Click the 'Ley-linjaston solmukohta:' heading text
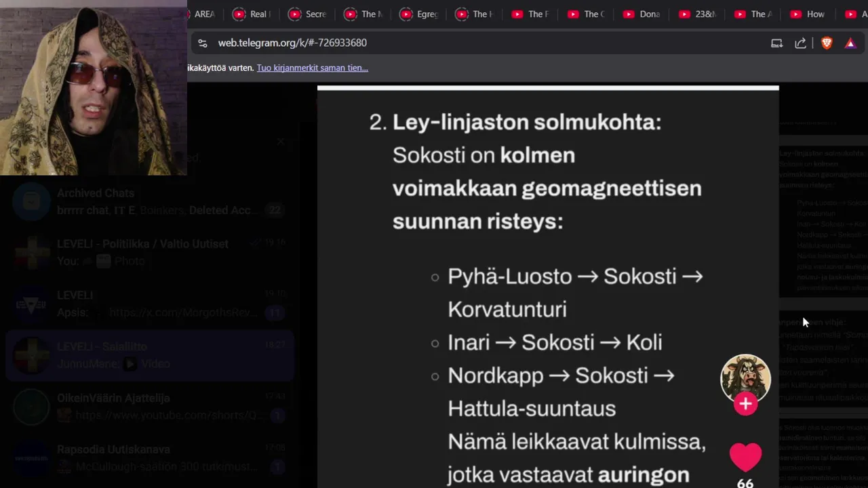The image size is (868, 488). [x=527, y=122]
